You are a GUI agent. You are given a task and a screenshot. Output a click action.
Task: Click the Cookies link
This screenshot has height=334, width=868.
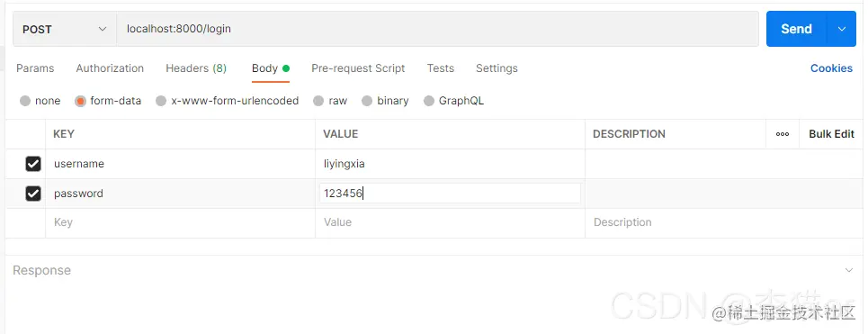coord(831,68)
